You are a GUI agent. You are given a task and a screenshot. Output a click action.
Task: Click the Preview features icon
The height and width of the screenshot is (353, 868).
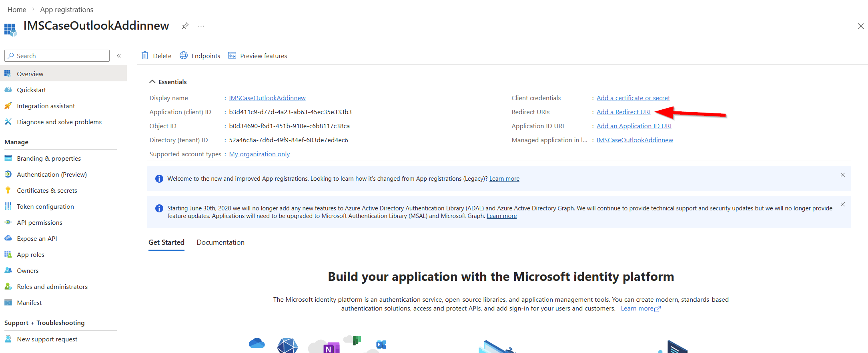click(x=232, y=56)
